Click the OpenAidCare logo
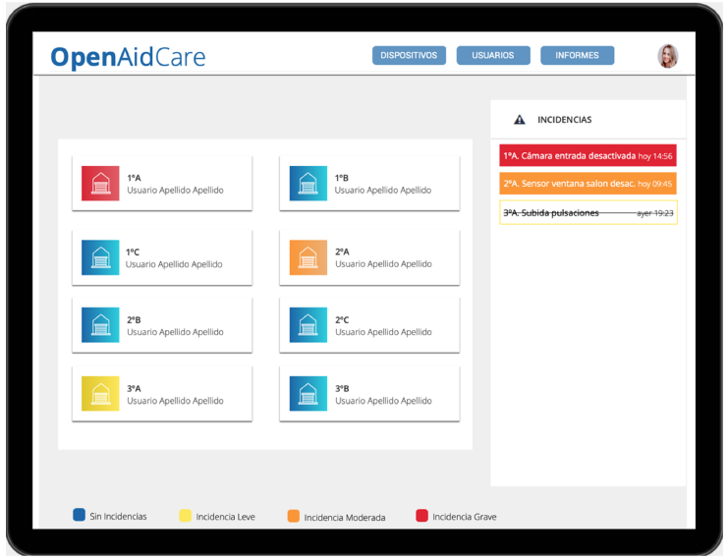The image size is (728, 560). (x=128, y=57)
